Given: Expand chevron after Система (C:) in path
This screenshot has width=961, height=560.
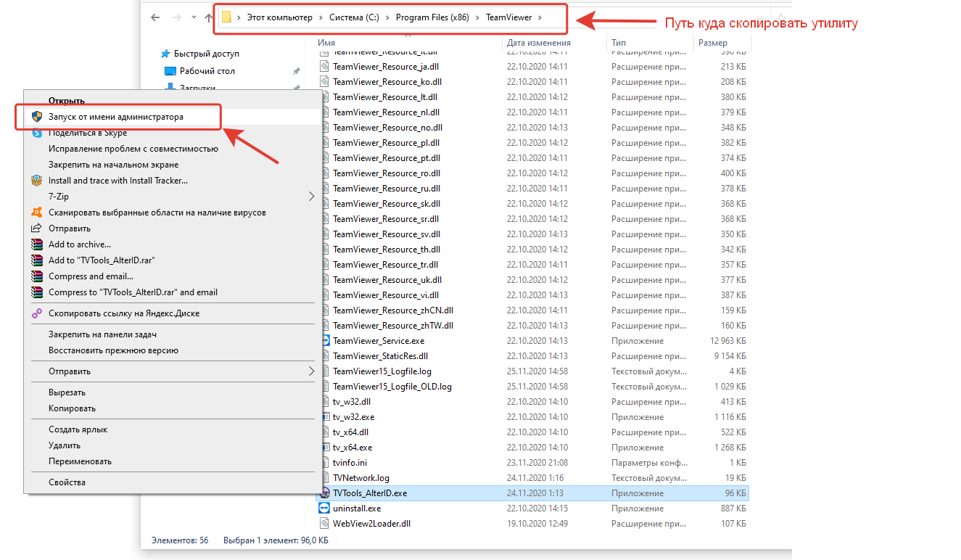Looking at the screenshot, I should (387, 17).
